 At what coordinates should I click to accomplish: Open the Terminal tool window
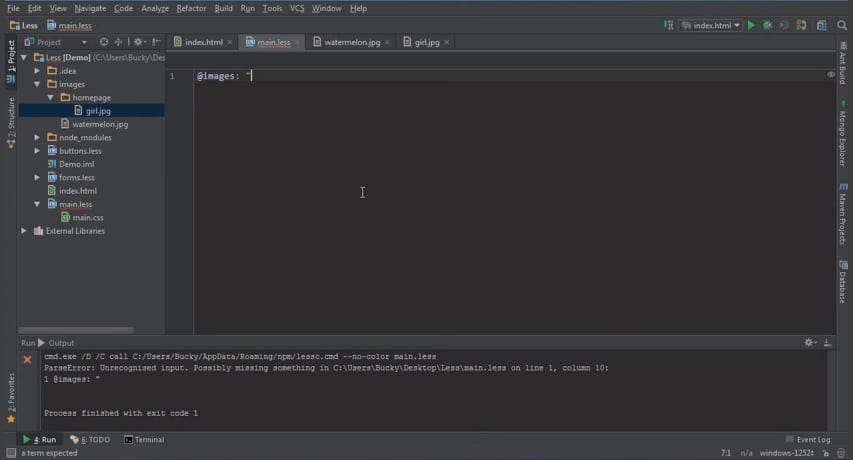pyautogui.click(x=144, y=439)
